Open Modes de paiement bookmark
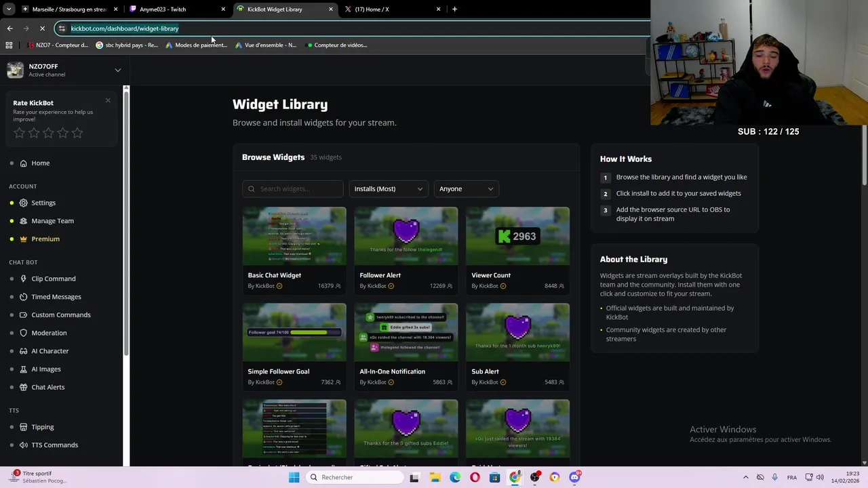The height and width of the screenshot is (488, 868). point(197,45)
